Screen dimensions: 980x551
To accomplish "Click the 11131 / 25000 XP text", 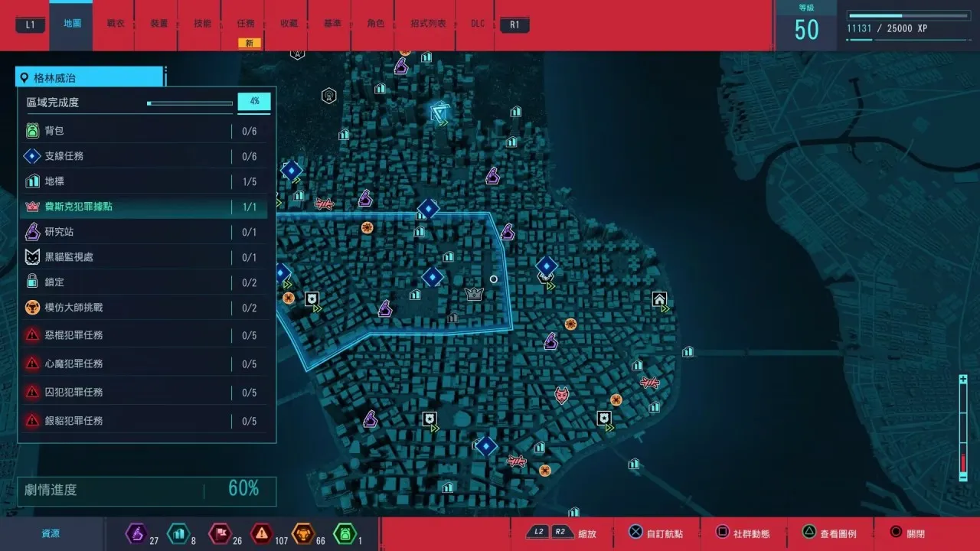I will pos(887,29).
